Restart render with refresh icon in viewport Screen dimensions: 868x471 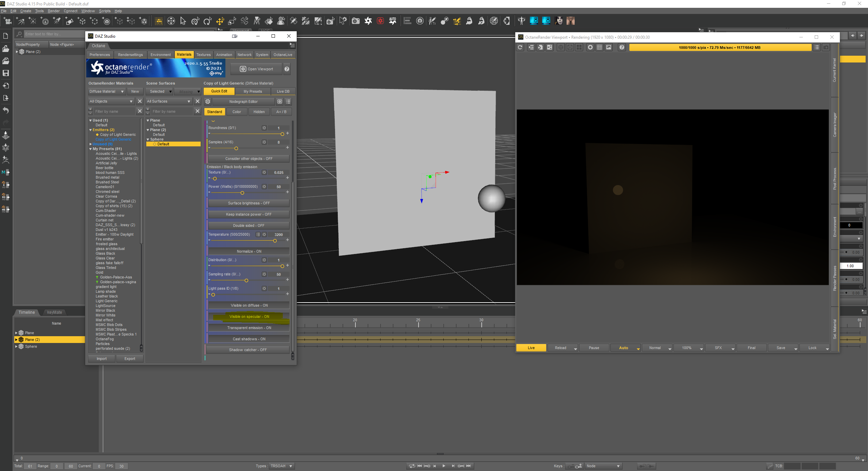(x=520, y=48)
